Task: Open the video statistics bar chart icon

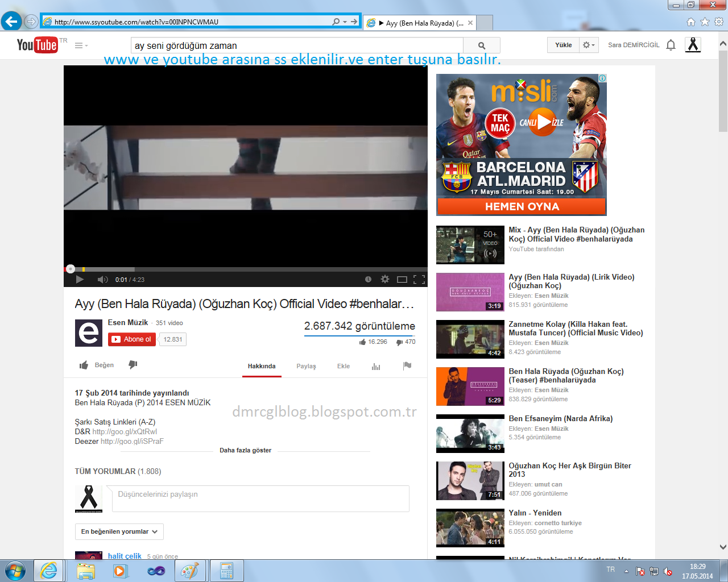Action: [376, 367]
